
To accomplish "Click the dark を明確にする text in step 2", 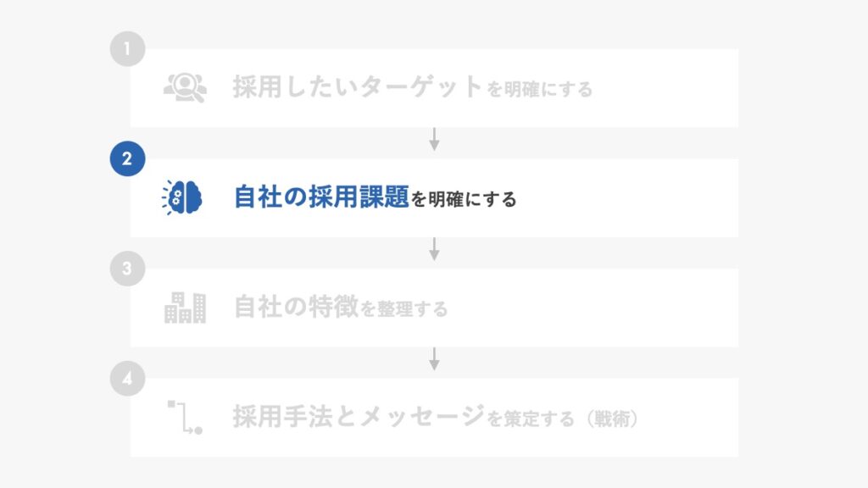I will [x=464, y=199].
